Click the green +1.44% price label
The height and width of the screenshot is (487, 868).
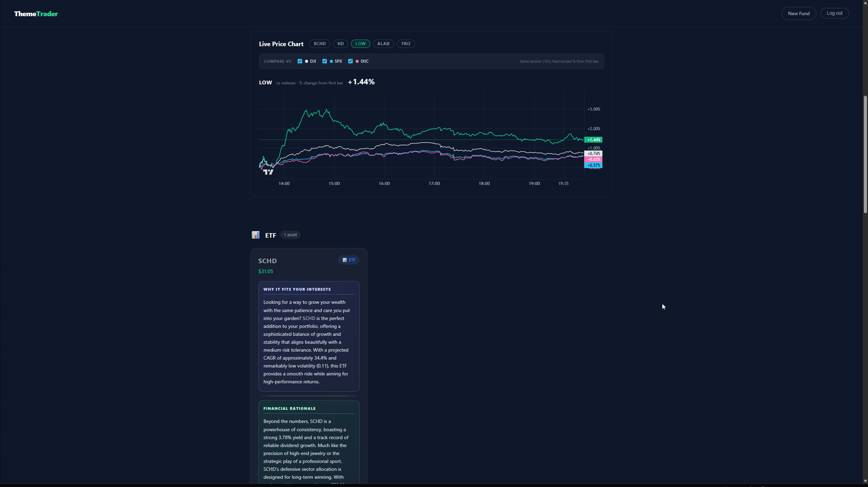pyautogui.click(x=593, y=140)
